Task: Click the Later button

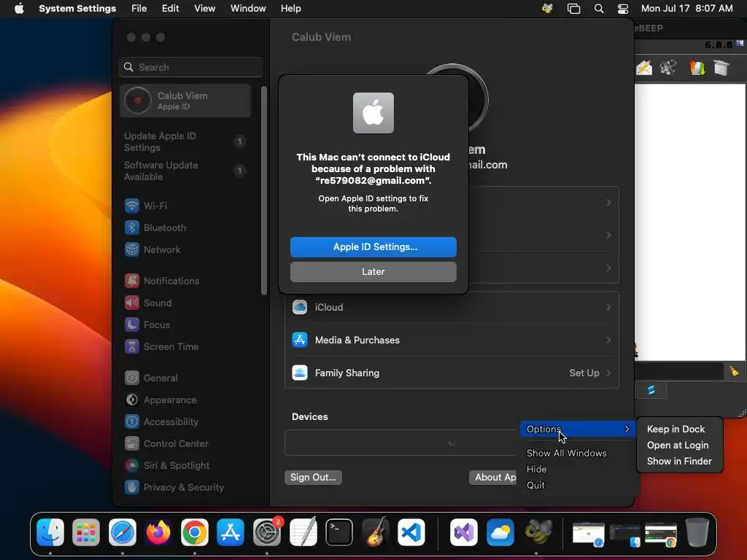Action: [373, 272]
